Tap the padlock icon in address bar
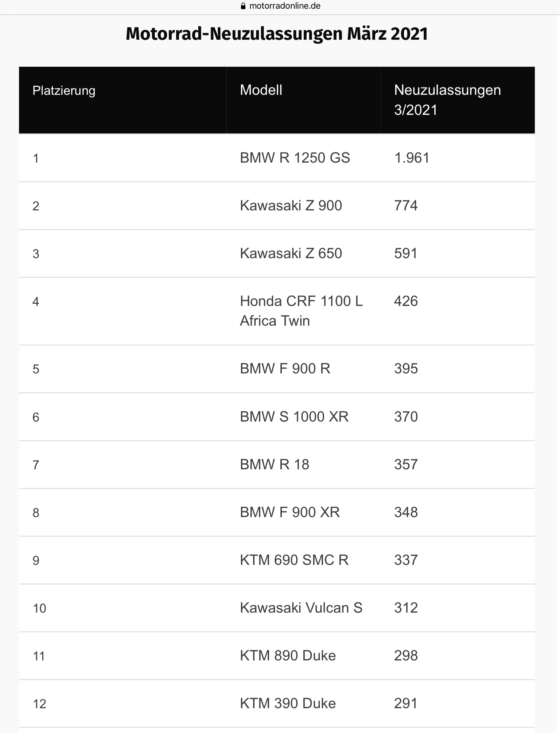Image resolution: width=560 pixels, height=733 pixels. click(244, 6)
